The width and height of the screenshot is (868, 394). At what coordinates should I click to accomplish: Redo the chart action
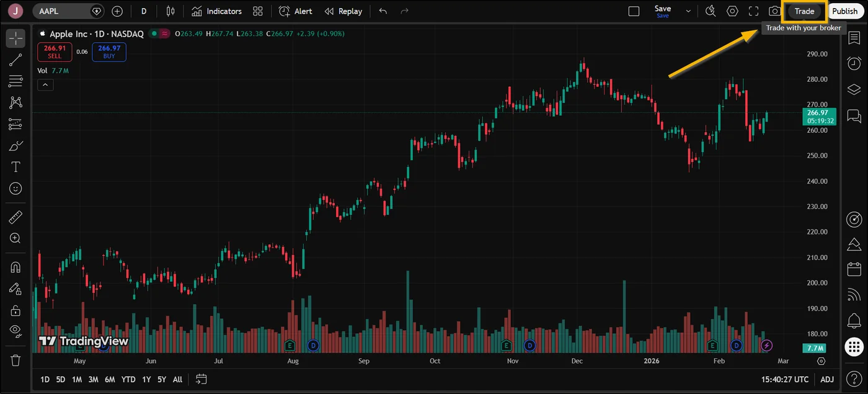click(x=405, y=11)
